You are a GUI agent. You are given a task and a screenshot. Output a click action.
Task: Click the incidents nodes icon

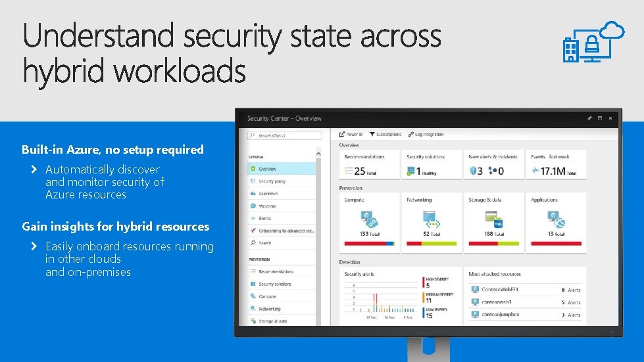click(493, 171)
